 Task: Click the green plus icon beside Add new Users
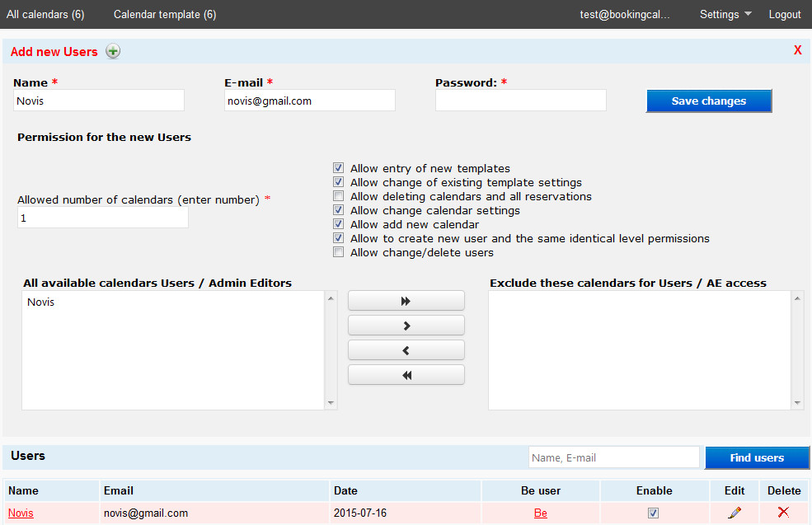[113, 51]
